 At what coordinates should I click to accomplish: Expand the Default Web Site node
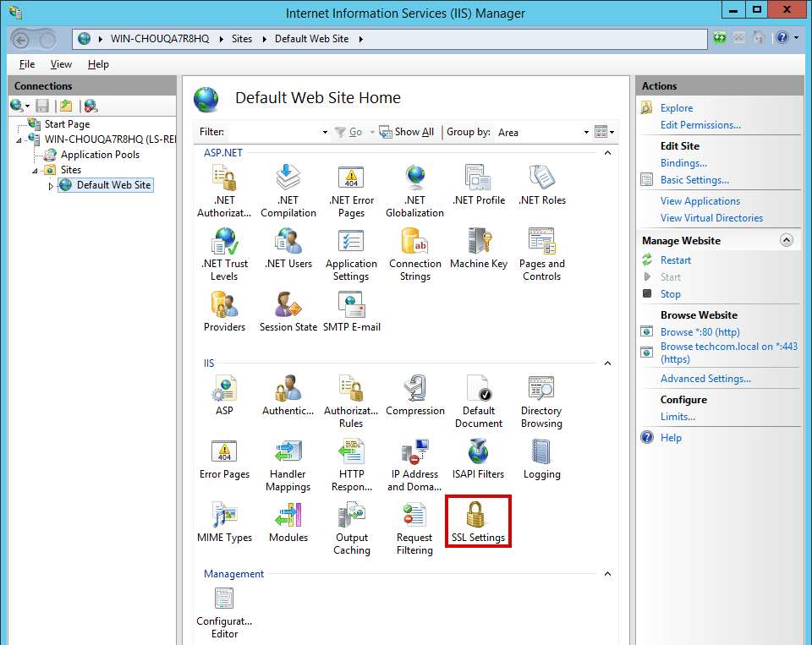pos(51,185)
